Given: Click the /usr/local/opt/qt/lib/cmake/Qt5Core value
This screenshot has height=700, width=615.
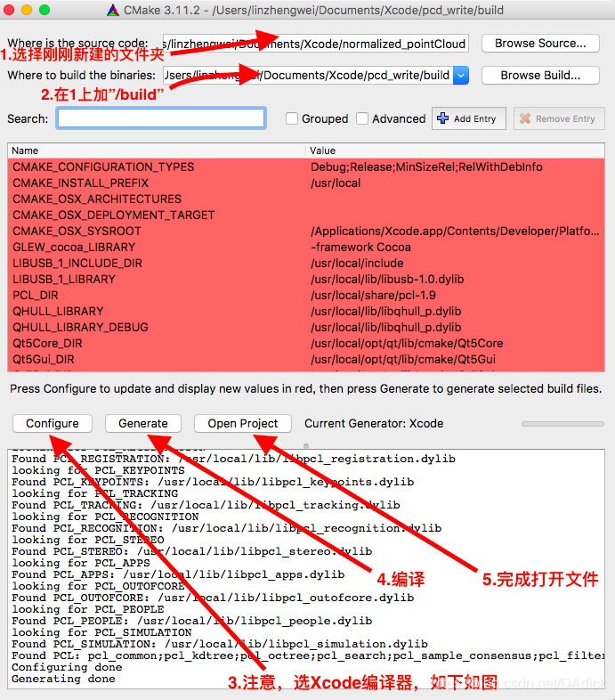Looking at the screenshot, I should pos(407,344).
